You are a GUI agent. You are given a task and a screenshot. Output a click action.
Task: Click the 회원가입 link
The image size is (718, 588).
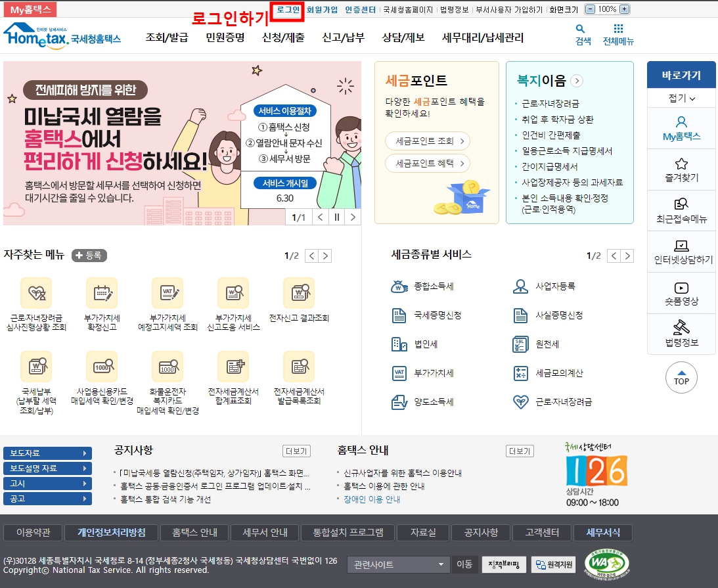tap(322, 10)
